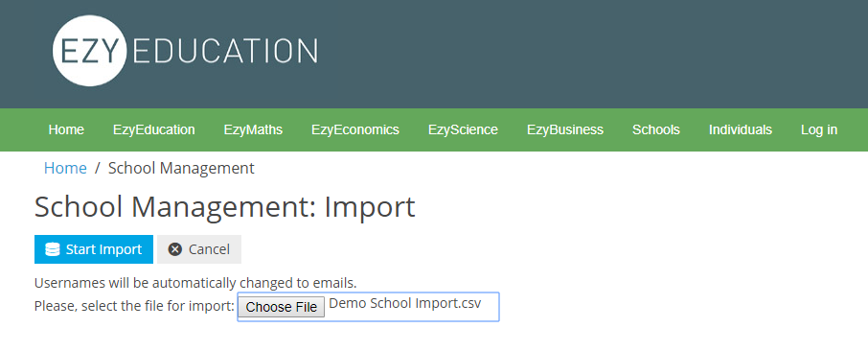Select EzyEconomics from the green navigation

[x=355, y=129]
